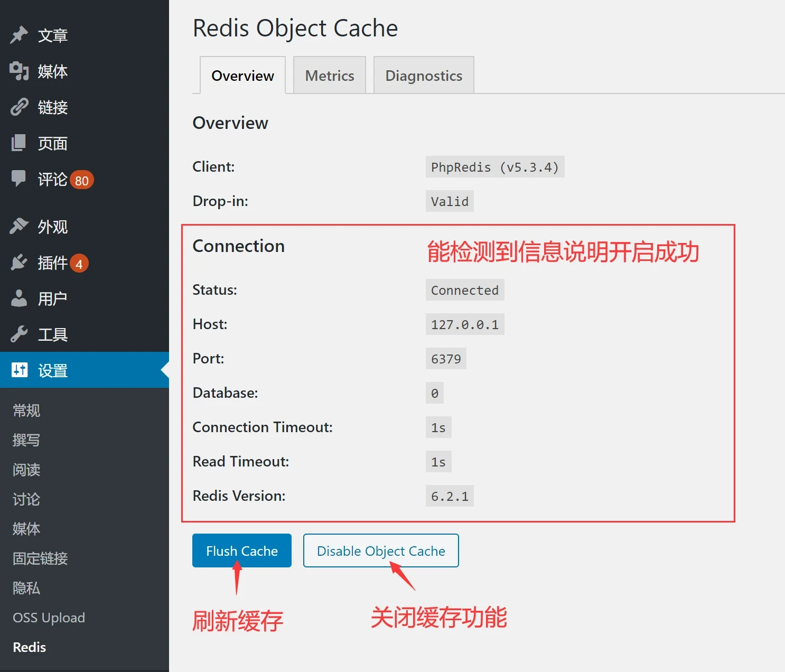
Task: Open 固定链接 settings
Action: (40, 558)
